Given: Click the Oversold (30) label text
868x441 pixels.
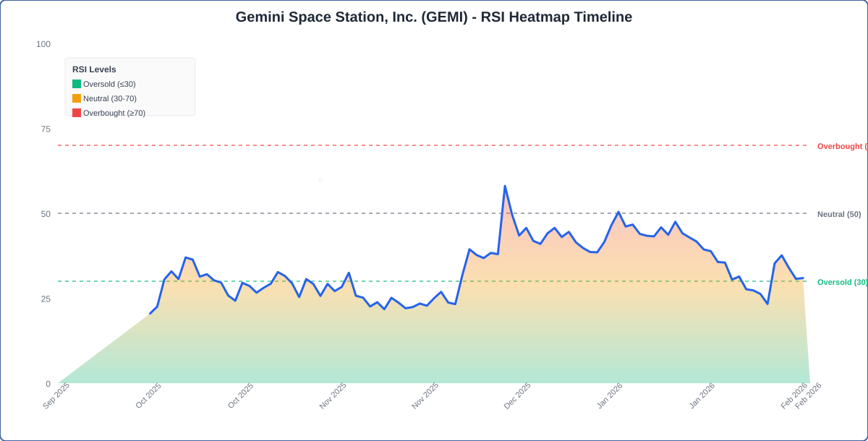Looking at the screenshot, I should (x=841, y=282).
